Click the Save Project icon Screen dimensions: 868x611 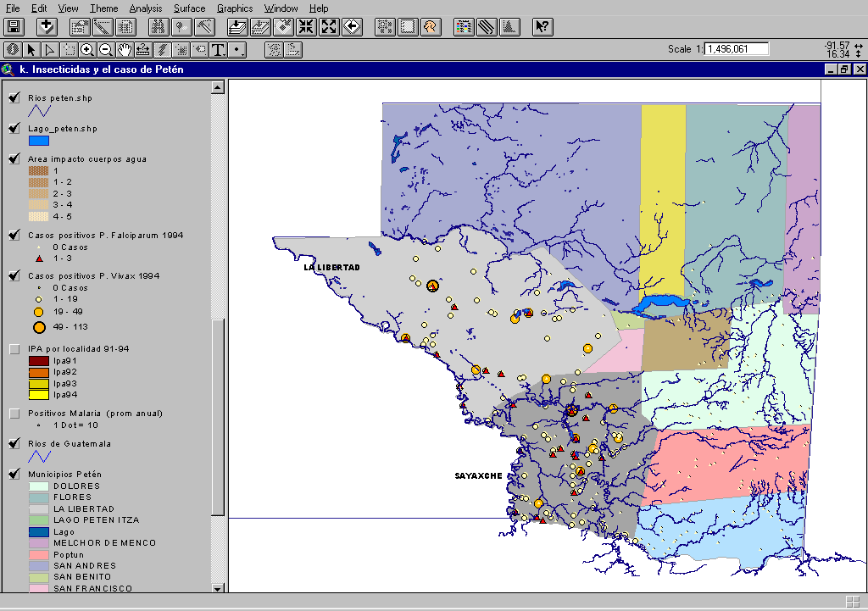pos(14,27)
